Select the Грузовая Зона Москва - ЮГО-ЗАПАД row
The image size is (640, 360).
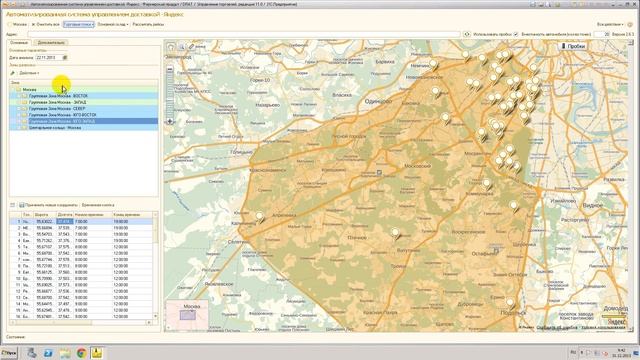[x=84, y=122]
